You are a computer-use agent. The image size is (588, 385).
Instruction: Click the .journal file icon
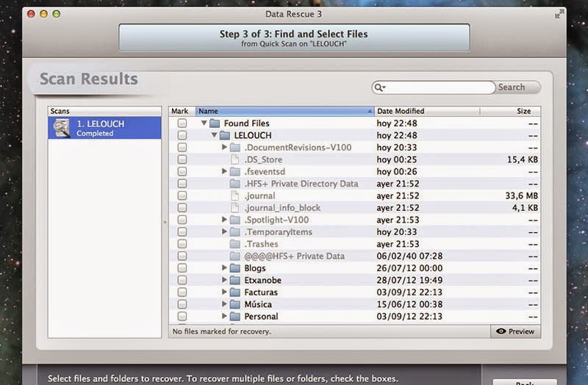coord(234,195)
